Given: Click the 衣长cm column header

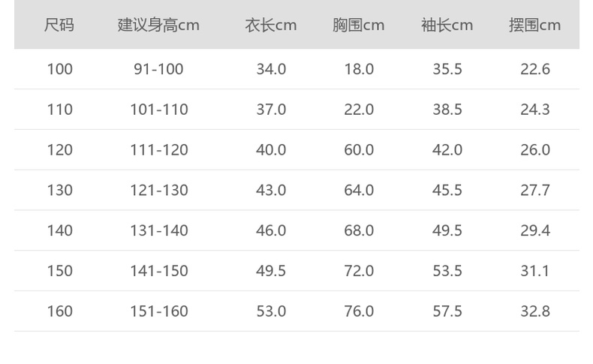Looking at the screenshot, I should [271, 25].
